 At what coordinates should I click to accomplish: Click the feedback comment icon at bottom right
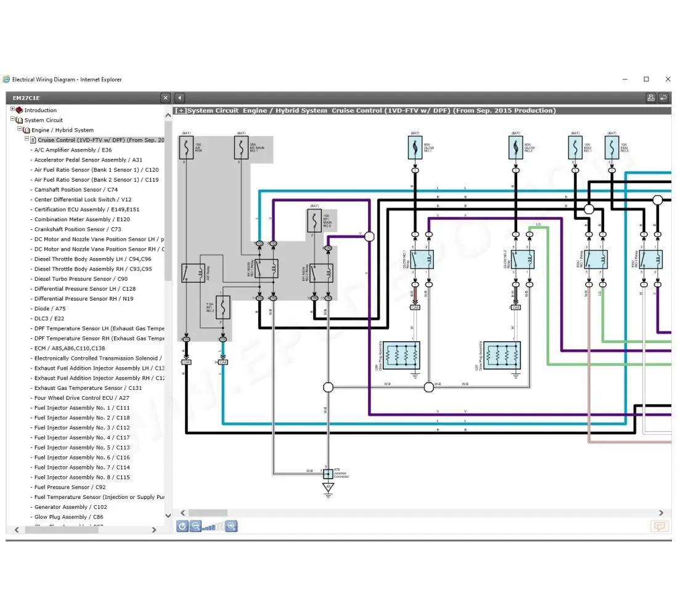pyautogui.click(x=659, y=526)
